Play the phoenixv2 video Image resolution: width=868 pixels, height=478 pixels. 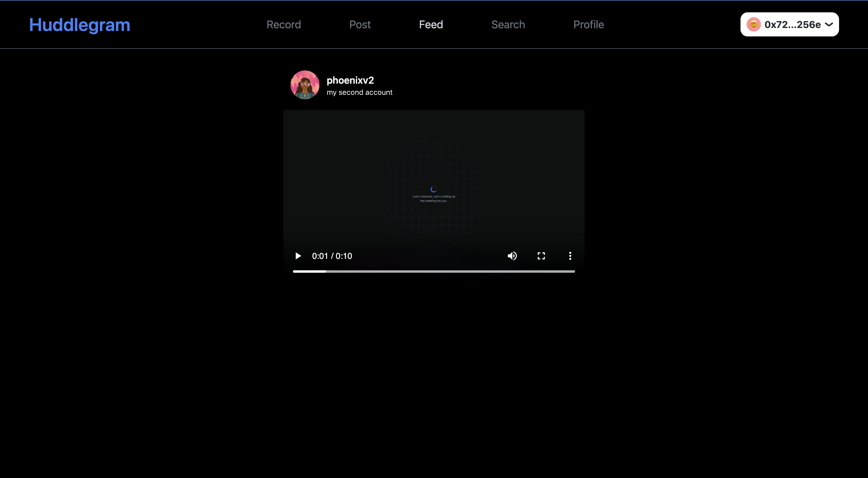298,256
